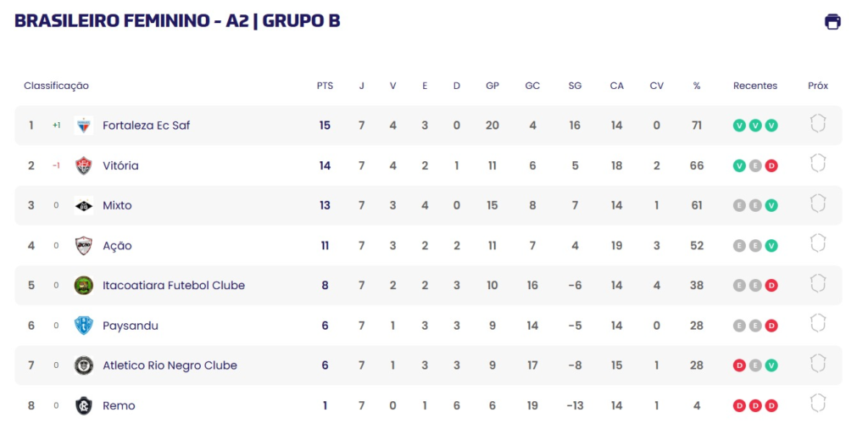
Task: Open Fortaleza Ec Saf team crest
Action: pos(84,125)
